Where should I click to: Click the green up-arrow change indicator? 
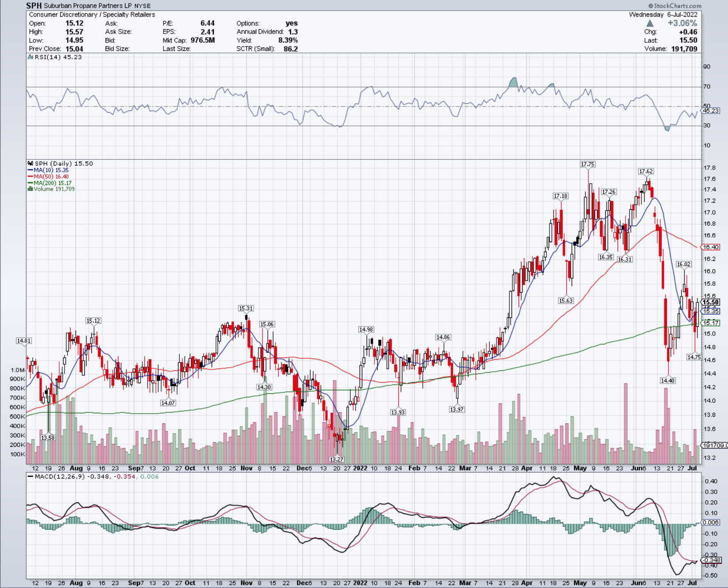(650, 23)
